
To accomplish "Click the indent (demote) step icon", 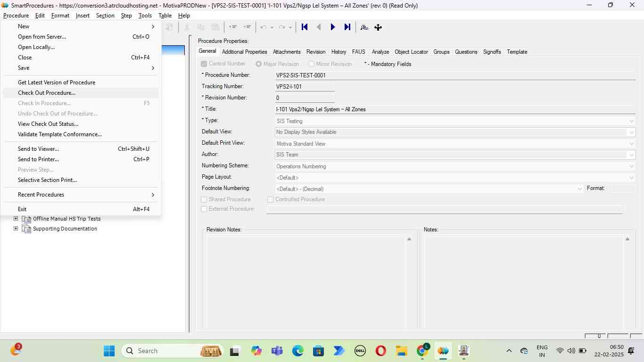I will click(247, 27).
